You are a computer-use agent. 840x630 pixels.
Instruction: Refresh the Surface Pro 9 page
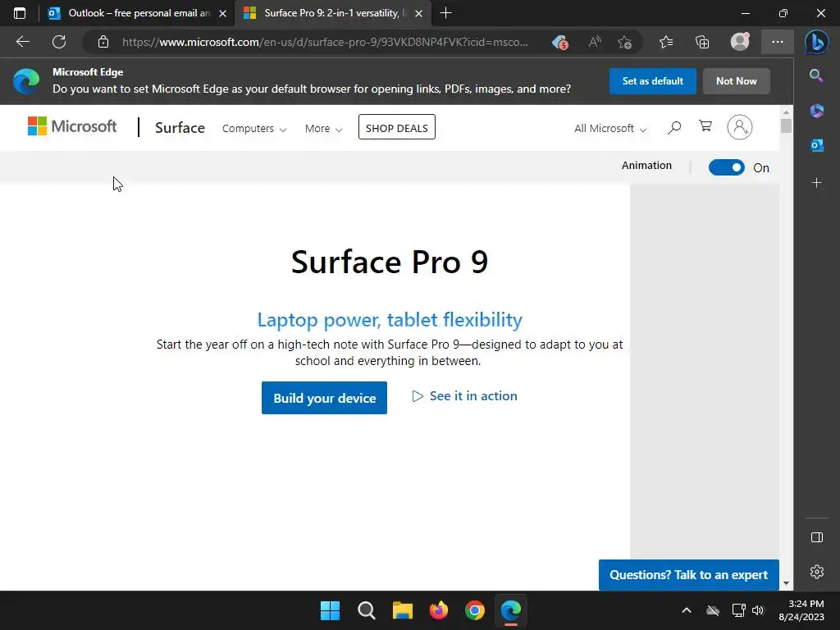tap(59, 42)
